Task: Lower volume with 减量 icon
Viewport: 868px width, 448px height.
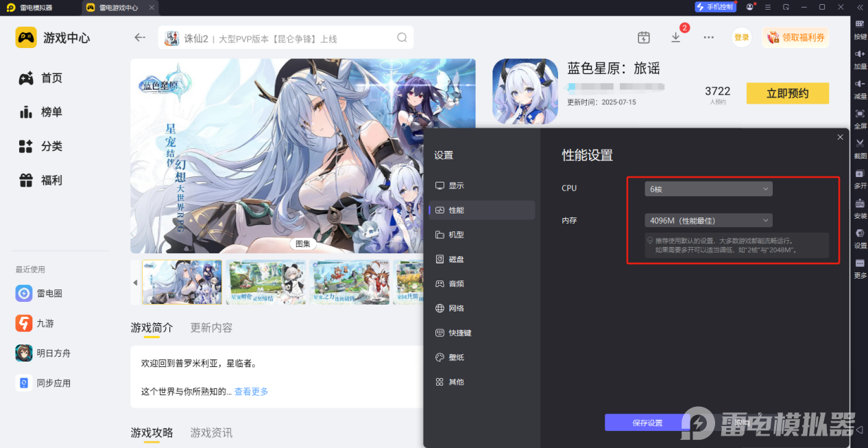Action: (860, 88)
